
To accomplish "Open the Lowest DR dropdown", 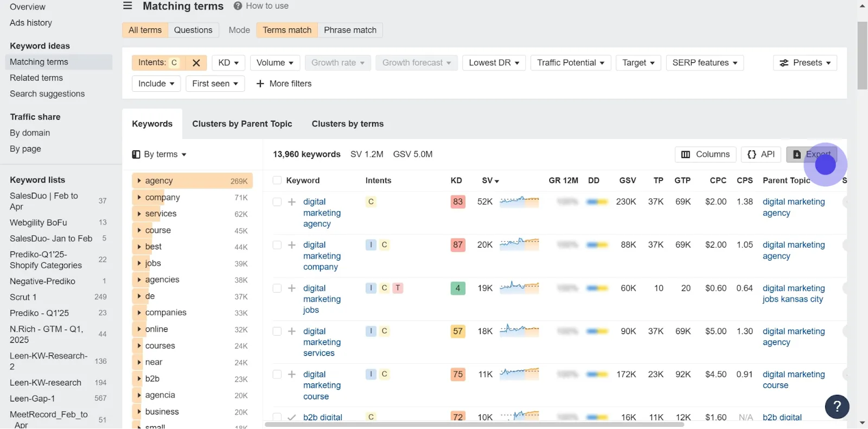I will (494, 63).
